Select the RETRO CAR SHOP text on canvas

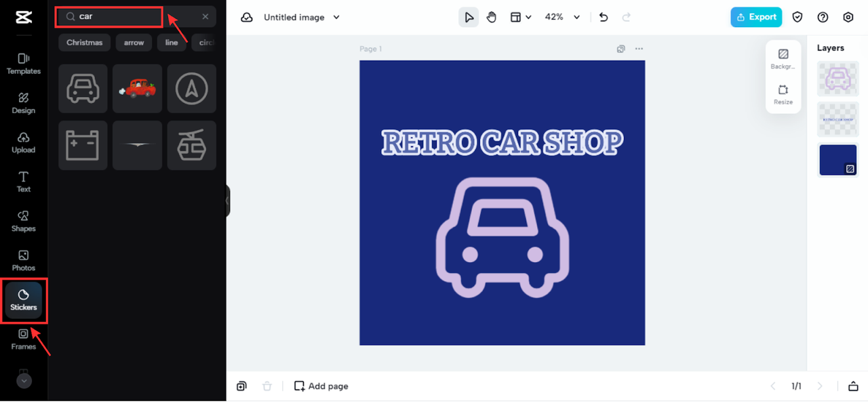pyautogui.click(x=502, y=142)
